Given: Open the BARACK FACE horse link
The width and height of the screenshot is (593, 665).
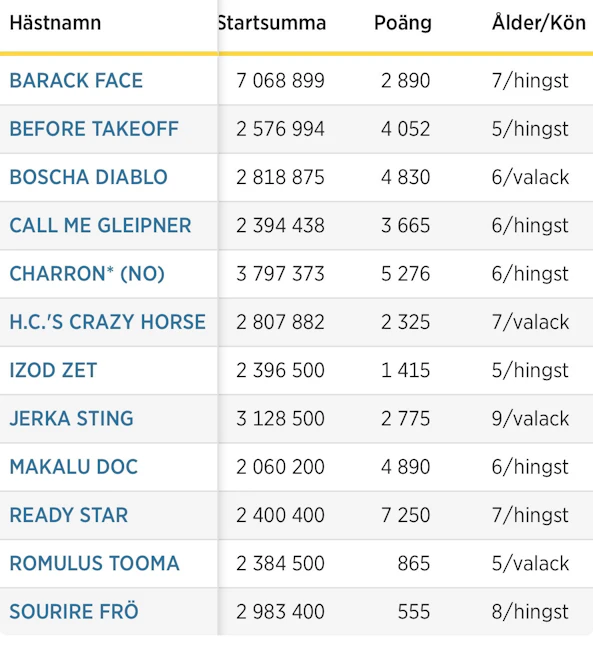Looking at the screenshot, I should tap(76, 81).
